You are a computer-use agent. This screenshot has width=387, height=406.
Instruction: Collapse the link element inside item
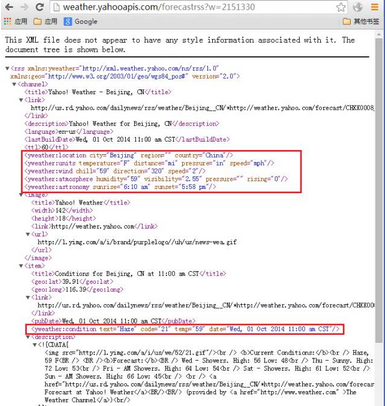[x=28, y=297]
